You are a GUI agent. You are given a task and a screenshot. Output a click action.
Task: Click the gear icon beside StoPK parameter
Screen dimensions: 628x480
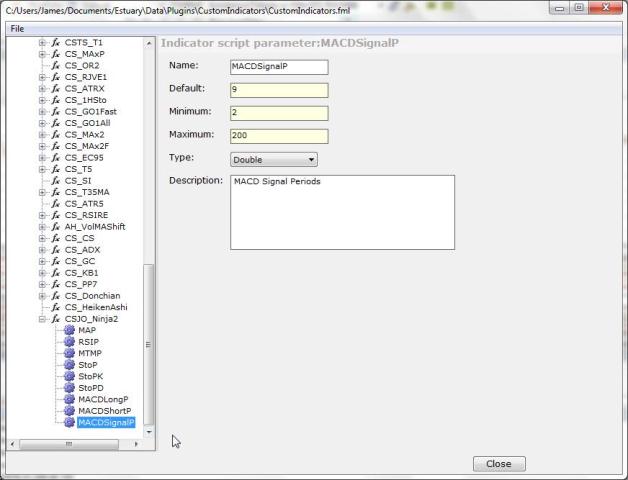[x=69, y=376]
